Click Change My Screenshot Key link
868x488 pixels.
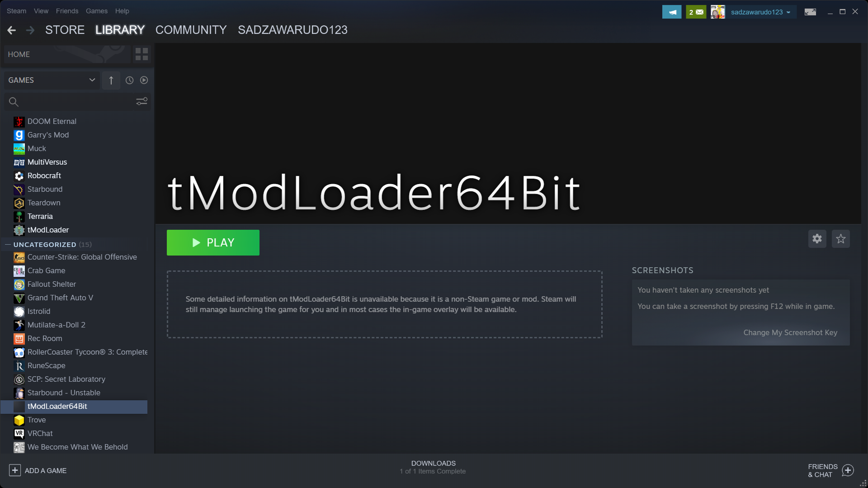pos(790,332)
